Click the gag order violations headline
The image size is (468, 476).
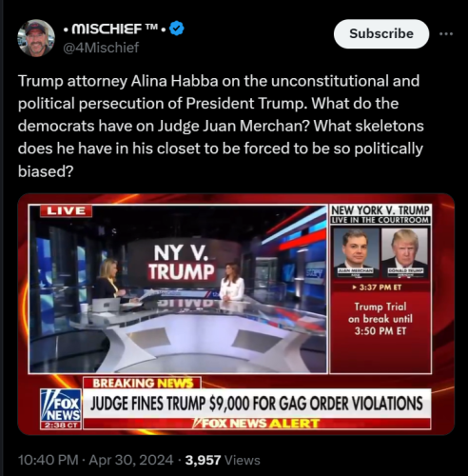pyautogui.click(x=256, y=404)
